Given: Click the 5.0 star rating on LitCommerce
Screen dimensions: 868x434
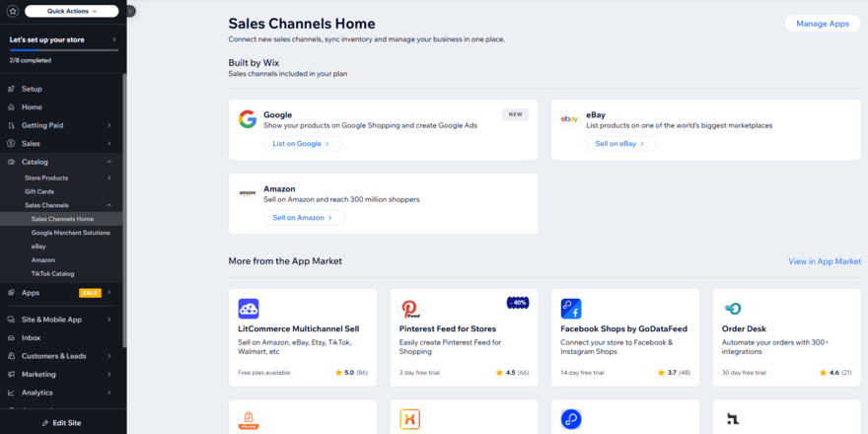Looking at the screenshot, I should [351, 373].
